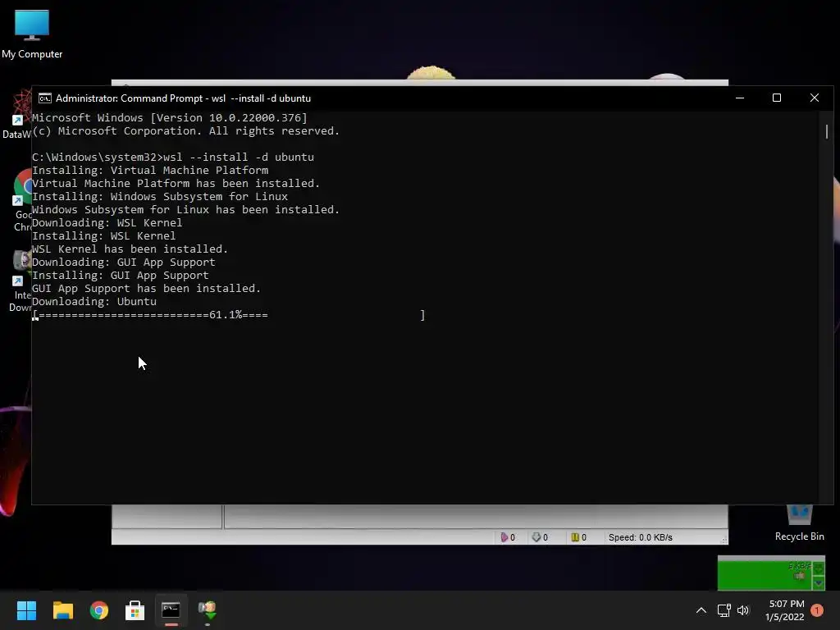
Task: Click Speed: 0.0 KB/s status text
Action: tap(640, 537)
